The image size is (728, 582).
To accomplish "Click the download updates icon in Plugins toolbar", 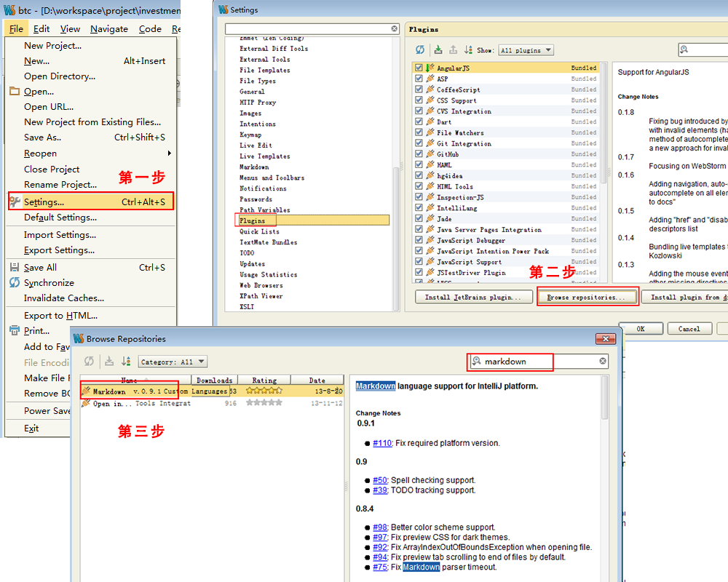I will click(x=438, y=49).
